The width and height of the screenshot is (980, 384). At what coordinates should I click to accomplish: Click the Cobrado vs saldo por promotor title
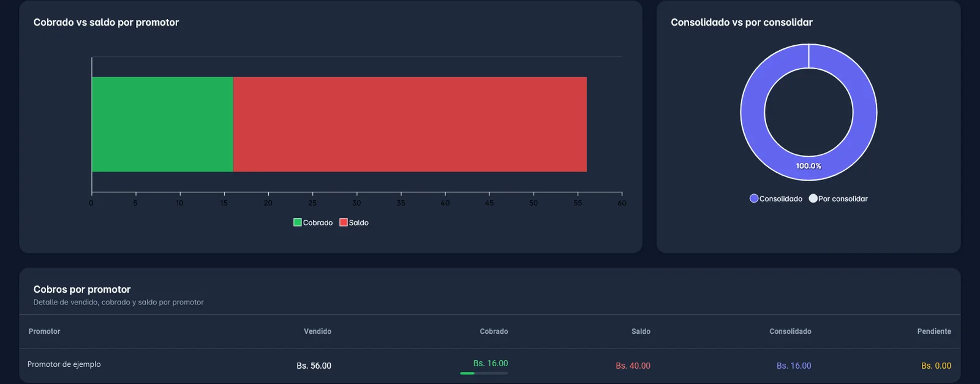(x=106, y=22)
